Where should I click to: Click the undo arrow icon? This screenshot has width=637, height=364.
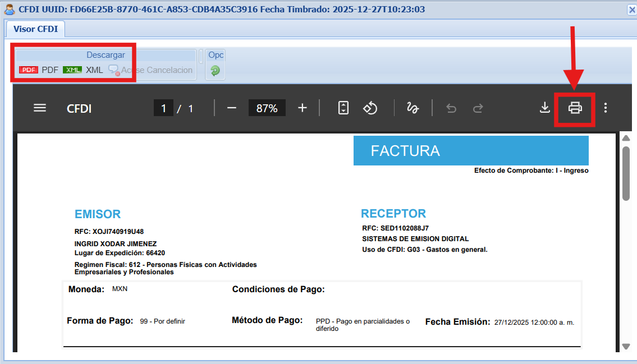(451, 108)
